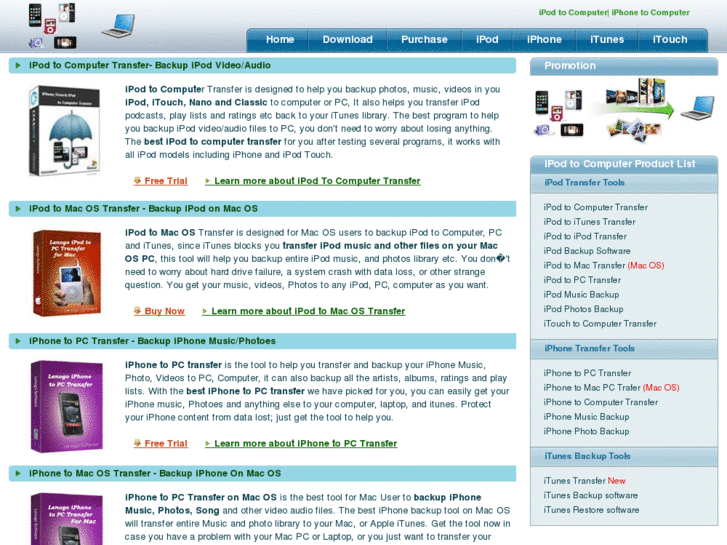Click the download icon beside iPod Free Trial
Image resolution: width=727 pixels, height=545 pixels.
(x=137, y=180)
